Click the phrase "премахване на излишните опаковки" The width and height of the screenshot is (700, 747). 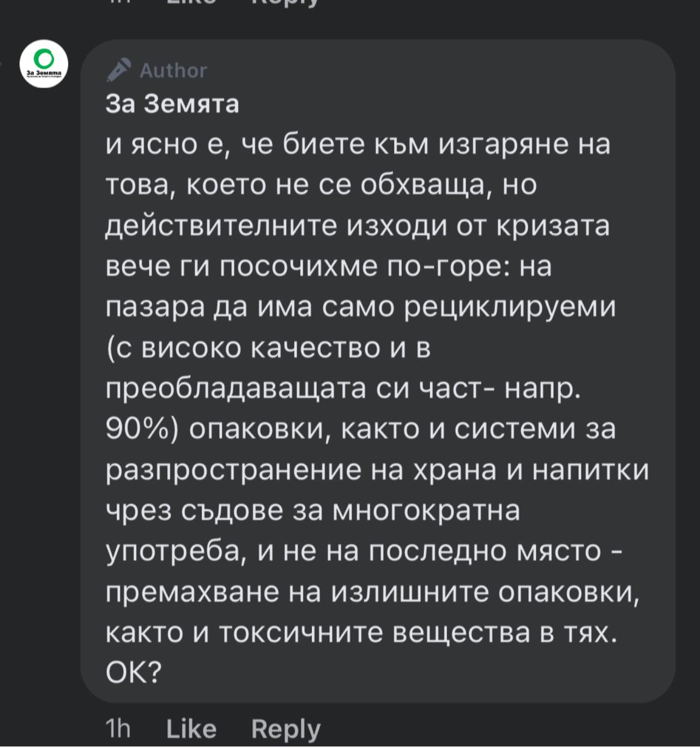coord(372,592)
